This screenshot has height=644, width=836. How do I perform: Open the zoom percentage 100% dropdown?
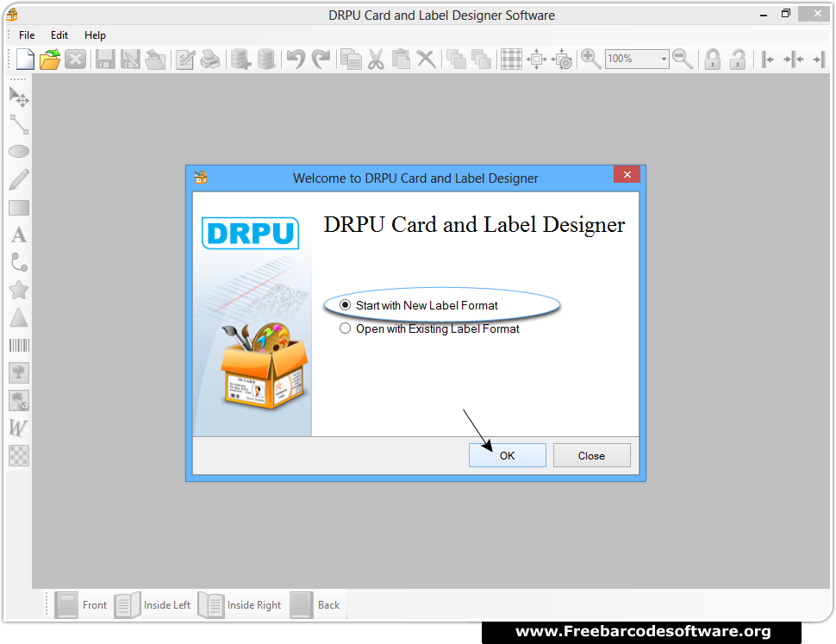[664, 59]
